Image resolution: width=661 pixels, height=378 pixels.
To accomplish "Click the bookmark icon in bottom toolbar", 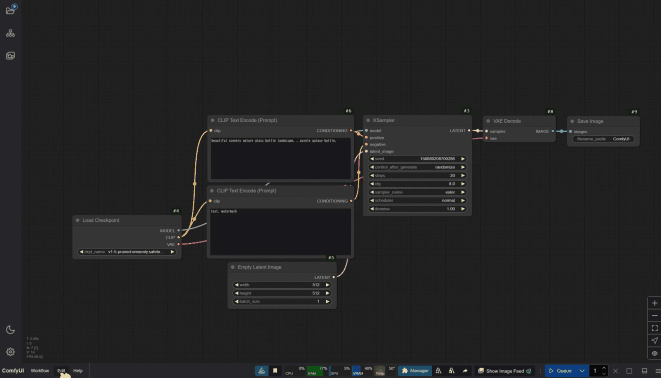I will pos(275,371).
